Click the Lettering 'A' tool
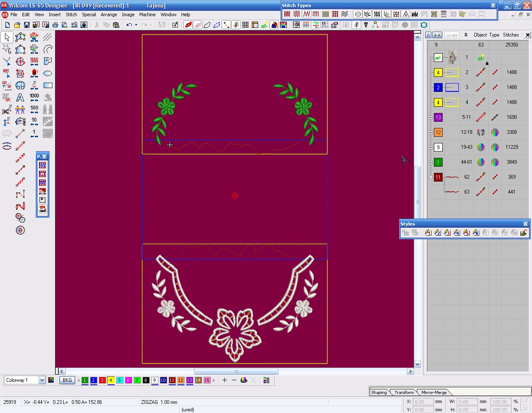 (20, 98)
